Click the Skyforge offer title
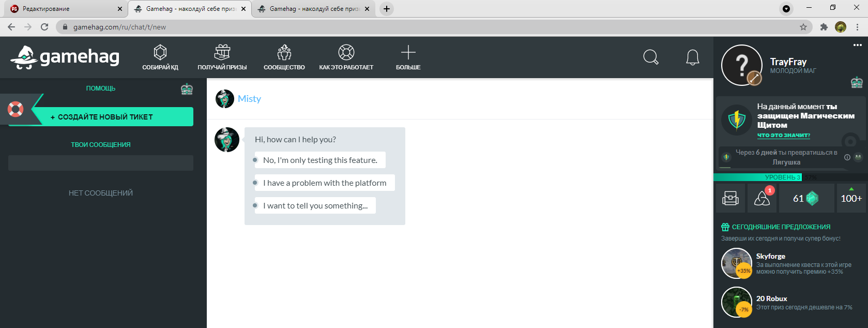Viewport: 868px width, 328px height. click(771, 256)
